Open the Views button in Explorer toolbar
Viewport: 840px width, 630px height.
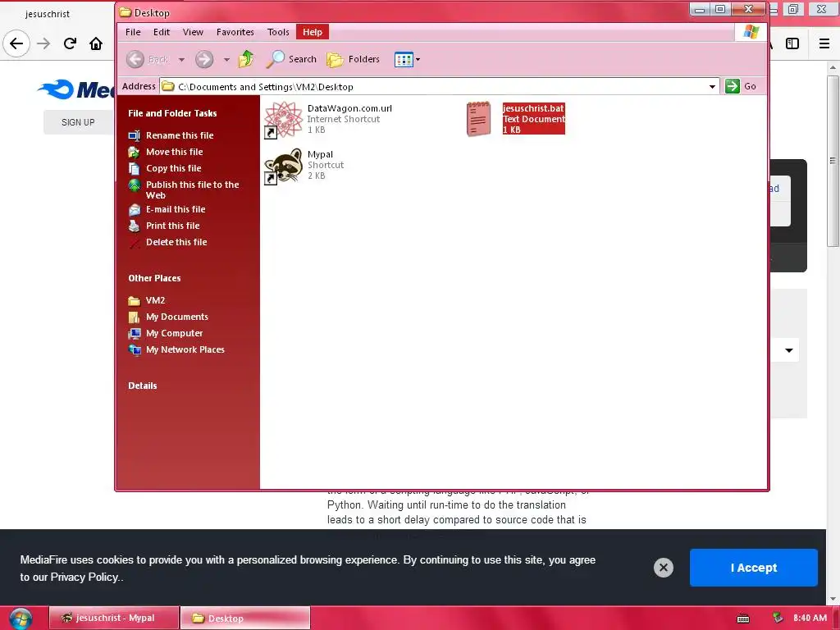click(404, 59)
